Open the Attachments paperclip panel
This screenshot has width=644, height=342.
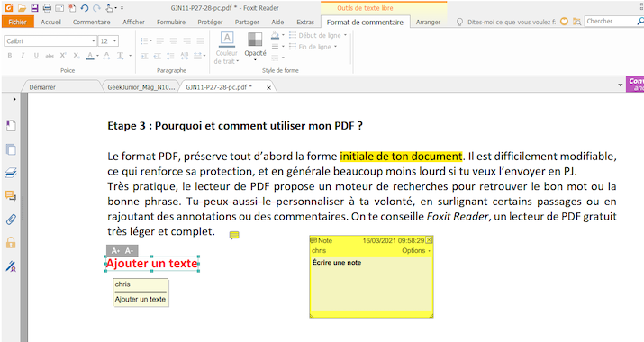click(11, 220)
